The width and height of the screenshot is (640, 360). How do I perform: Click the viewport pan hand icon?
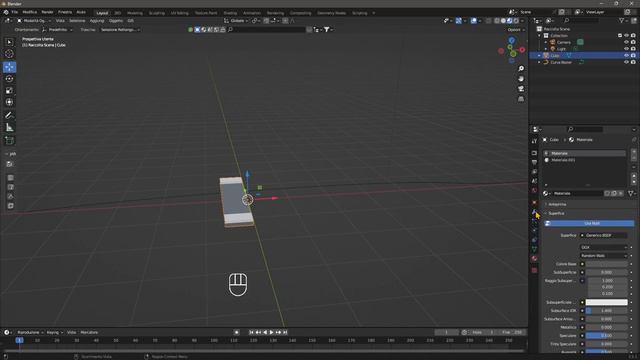tap(521, 79)
